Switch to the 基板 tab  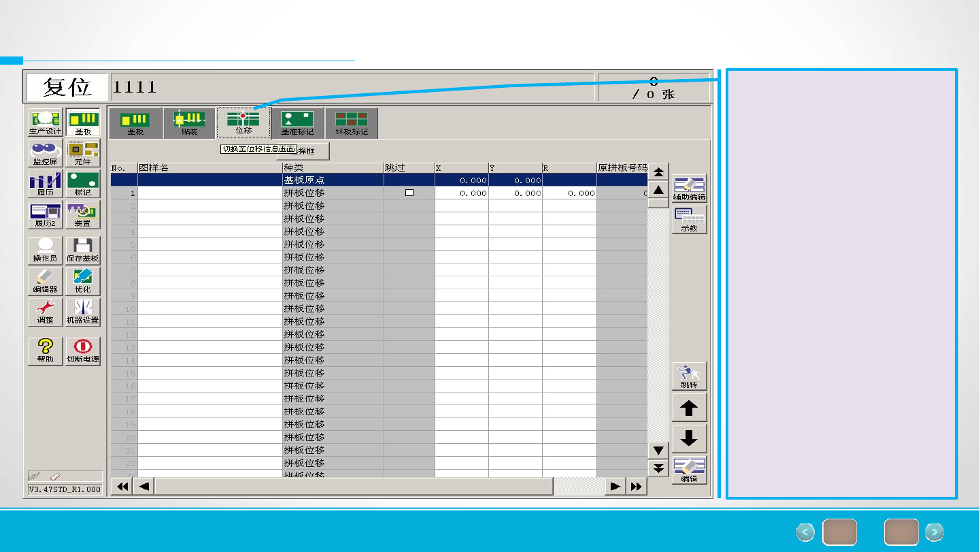[136, 123]
